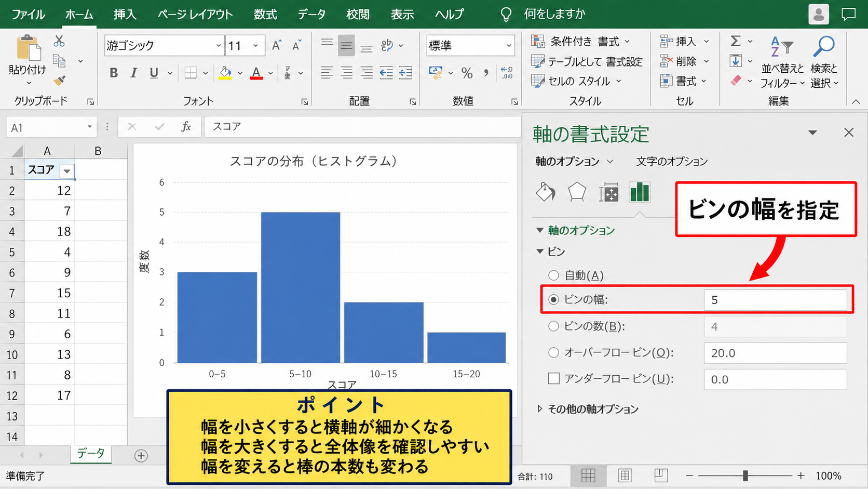This screenshot has width=868, height=489.
Task: Open Size and Properties tab in axis pane
Action: click(x=608, y=192)
